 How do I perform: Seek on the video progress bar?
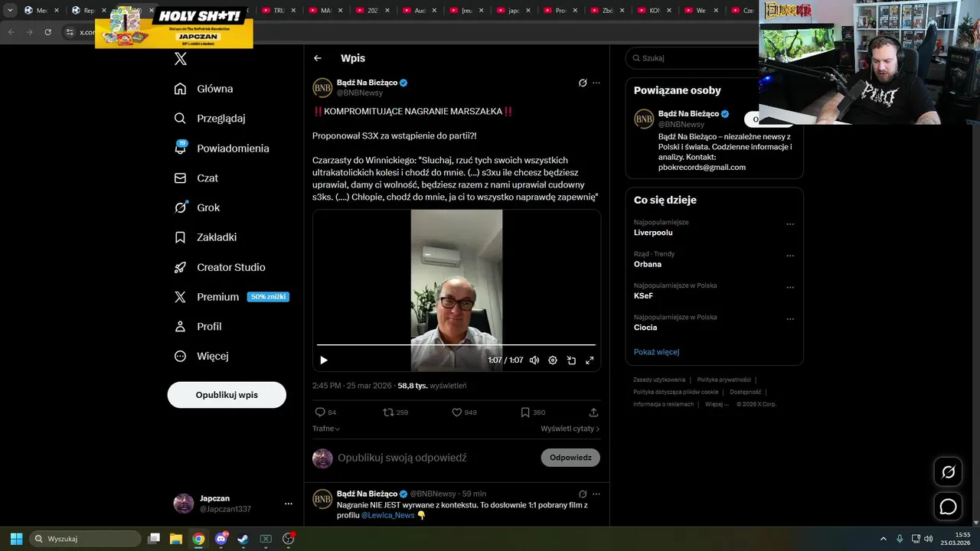click(x=456, y=345)
